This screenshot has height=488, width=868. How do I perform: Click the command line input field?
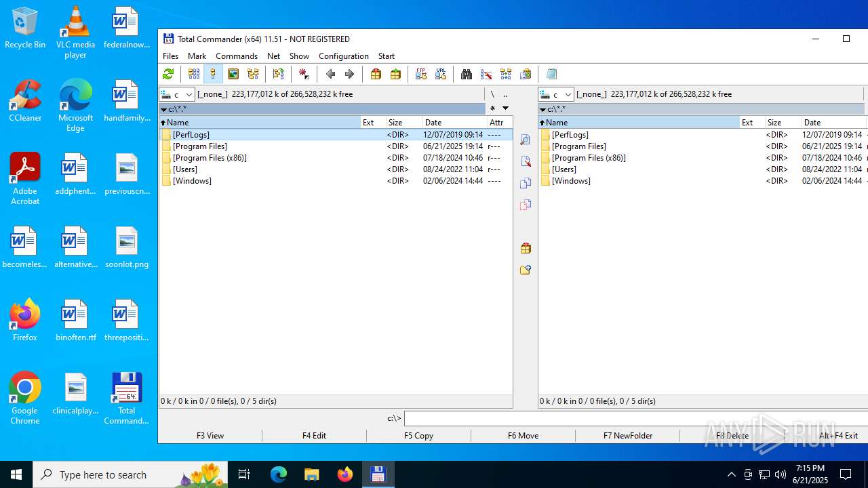[636, 418]
